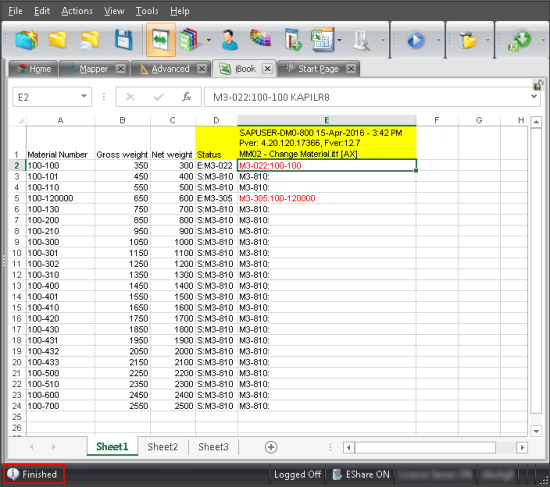Click the add document plus icon
This screenshot has width=550, height=487.
click(293, 40)
